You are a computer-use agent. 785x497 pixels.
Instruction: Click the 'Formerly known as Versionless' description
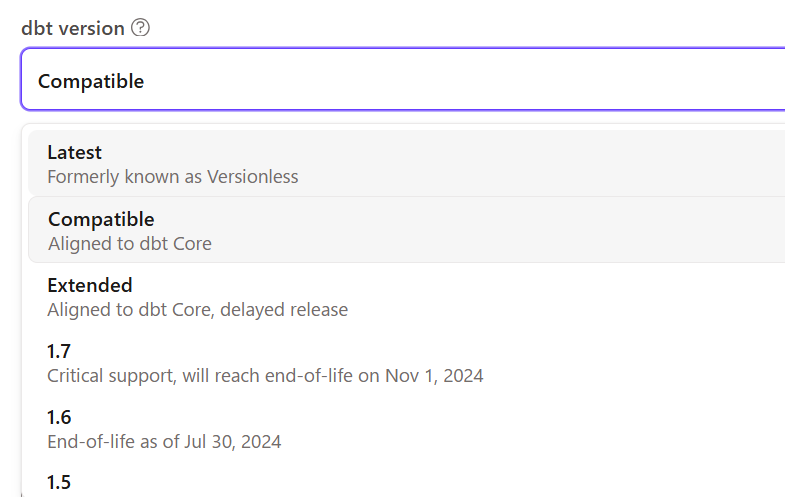173,177
